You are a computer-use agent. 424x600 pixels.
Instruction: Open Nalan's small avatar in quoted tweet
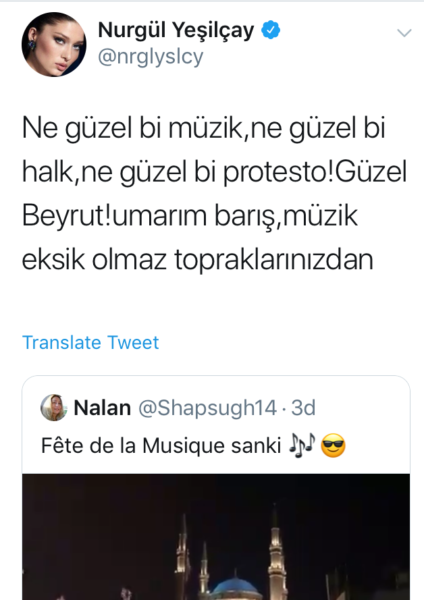click(54, 408)
